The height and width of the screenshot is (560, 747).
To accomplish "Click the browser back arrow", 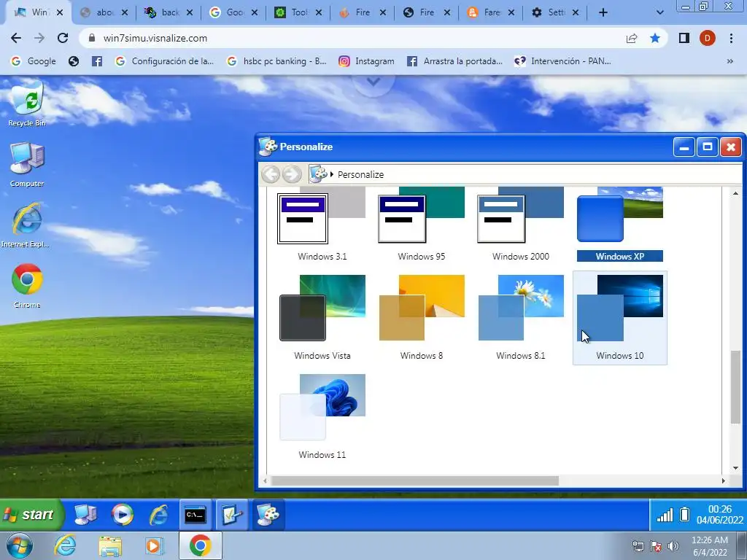I will (16, 38).
